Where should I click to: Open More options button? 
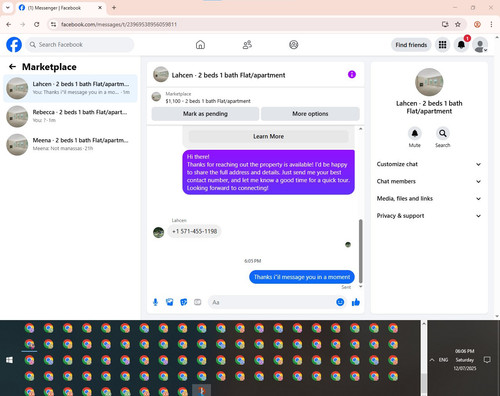click(310, 114)
